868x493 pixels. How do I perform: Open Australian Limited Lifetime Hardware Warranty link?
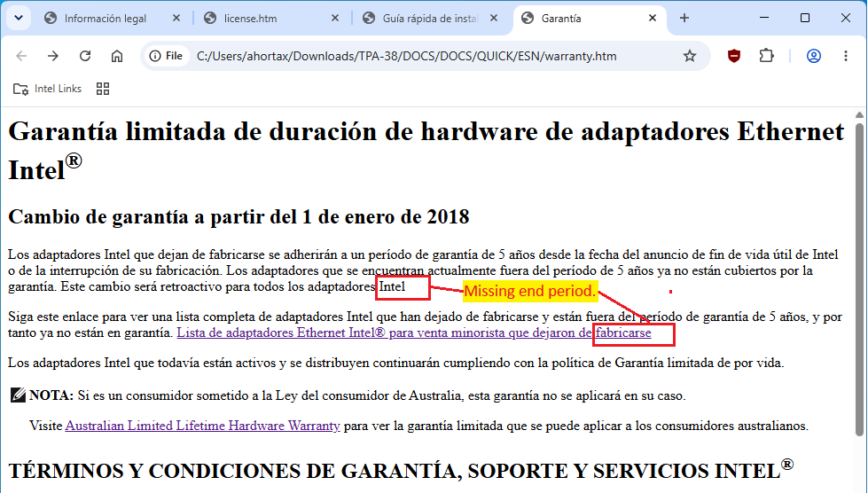203,426
